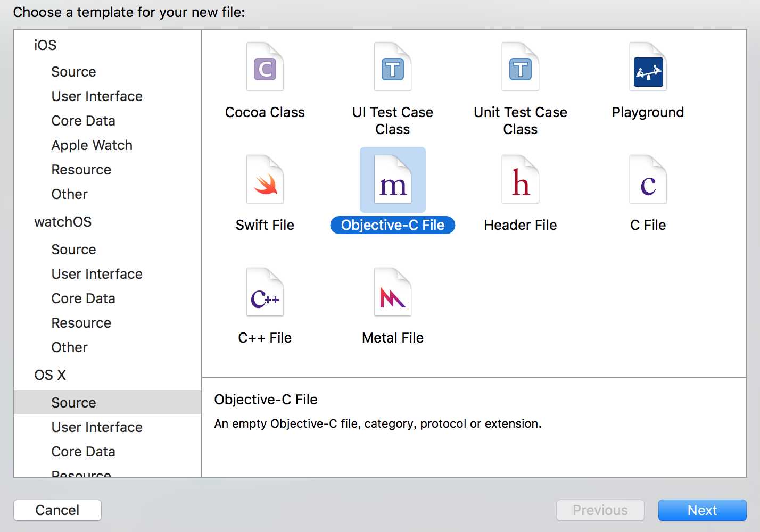Click the description text about empty Objective-C file
The height and width of the screenshot is (532, 760).
pyautogui.click(x=378, y=424)
